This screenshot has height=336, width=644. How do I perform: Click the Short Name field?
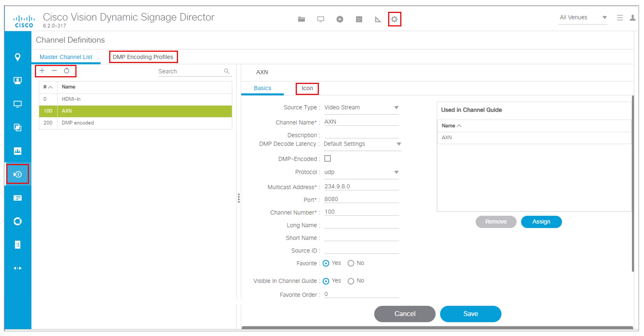pyautogui.click(x=361, y=237)
